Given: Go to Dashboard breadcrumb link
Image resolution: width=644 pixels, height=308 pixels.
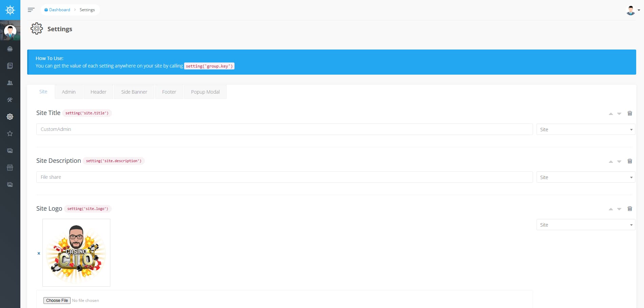Looking at the screenshot, I should tap(57, 10).
